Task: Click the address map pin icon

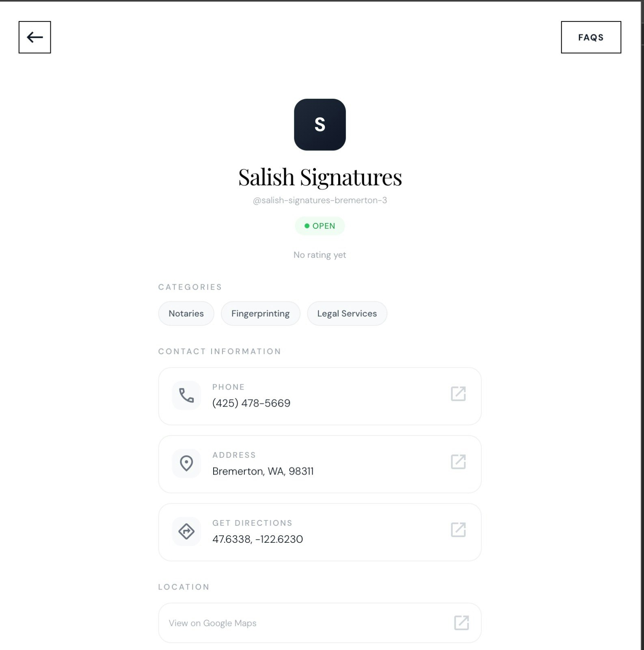Action: coord(186,464)
